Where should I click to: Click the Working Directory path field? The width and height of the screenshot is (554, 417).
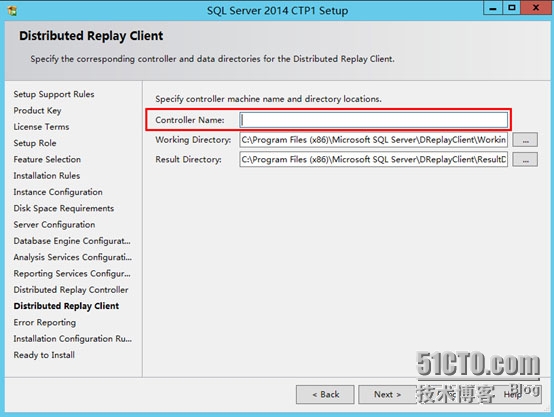[374, 140]
